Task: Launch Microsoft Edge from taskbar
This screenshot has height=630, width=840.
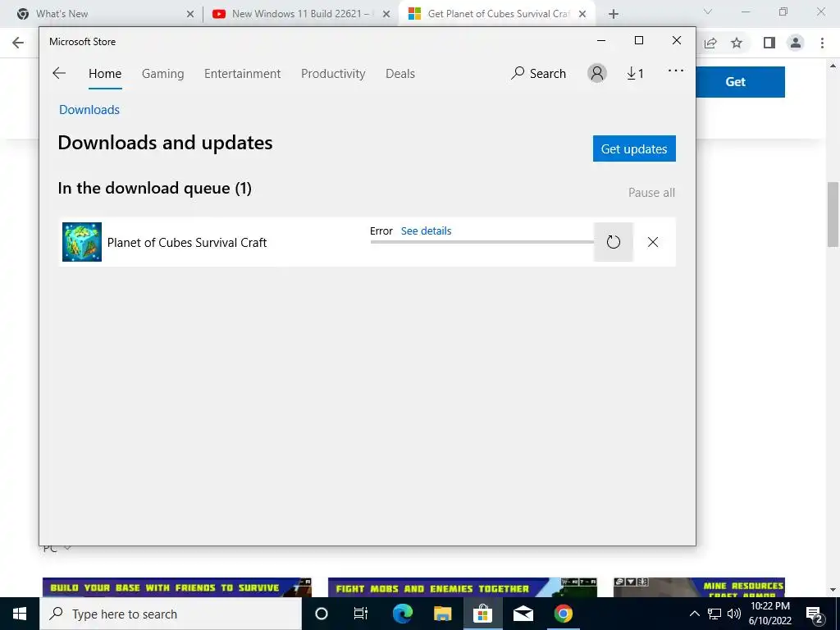Action: pyautogui.click(x=402, y=614)
